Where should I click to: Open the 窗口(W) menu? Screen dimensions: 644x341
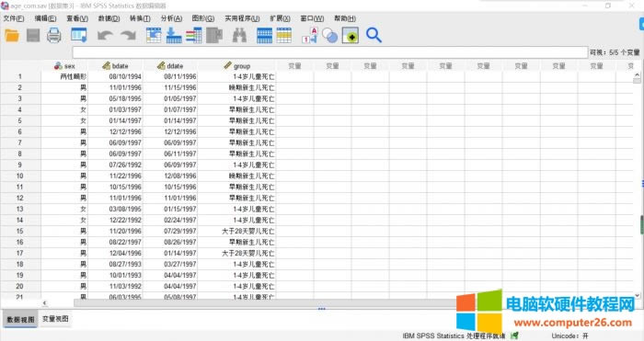point(312,18)
